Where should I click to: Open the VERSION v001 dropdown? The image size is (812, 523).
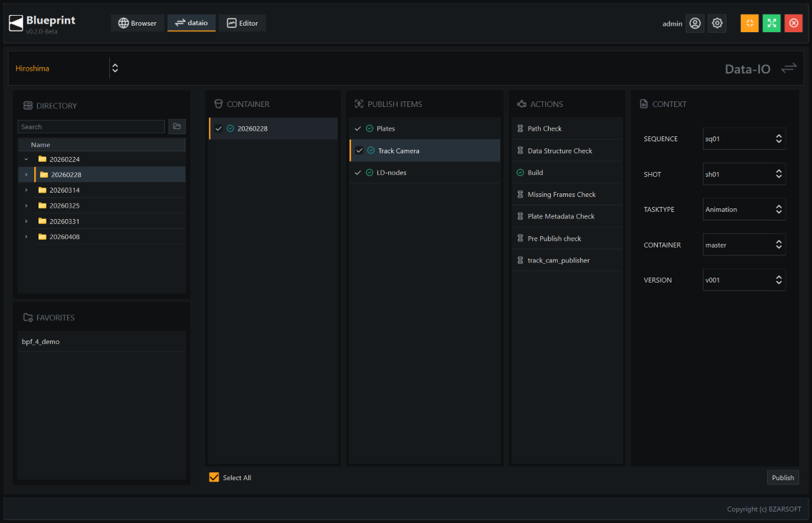[744, 280]
